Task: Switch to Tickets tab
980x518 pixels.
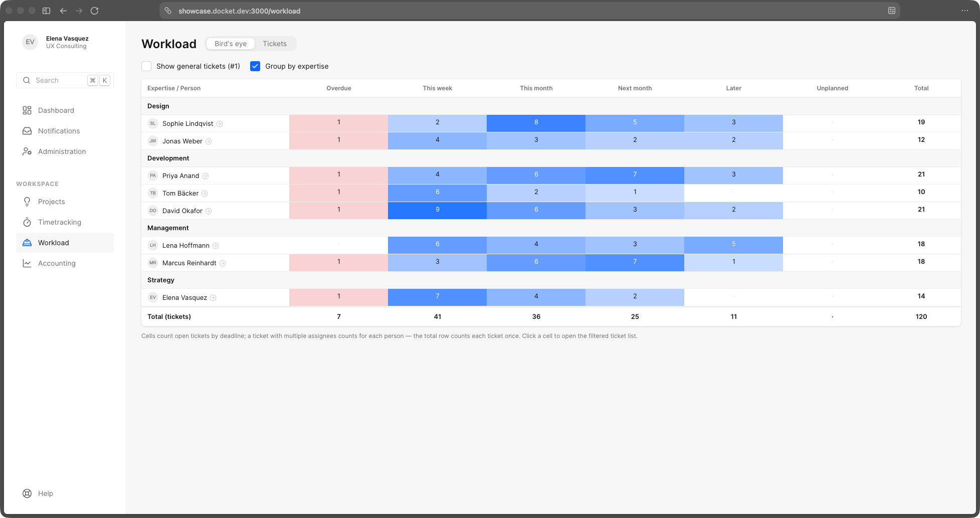Action: [275, 44]
